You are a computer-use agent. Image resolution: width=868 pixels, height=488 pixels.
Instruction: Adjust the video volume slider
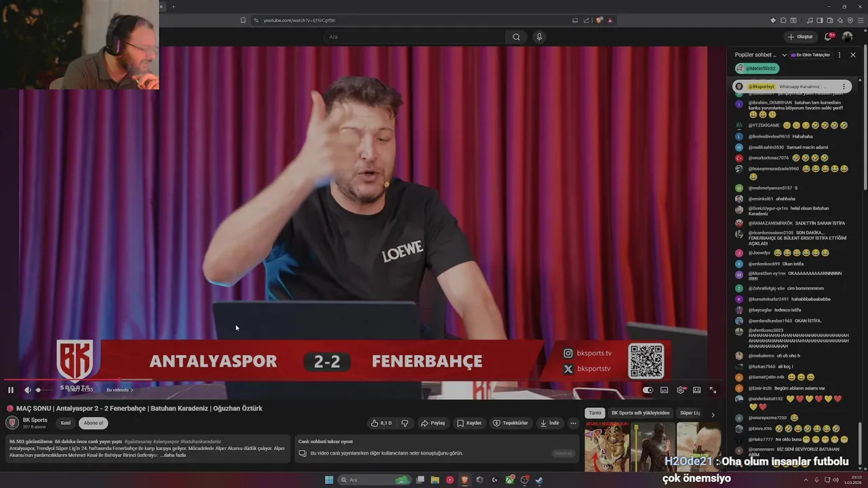43,390
